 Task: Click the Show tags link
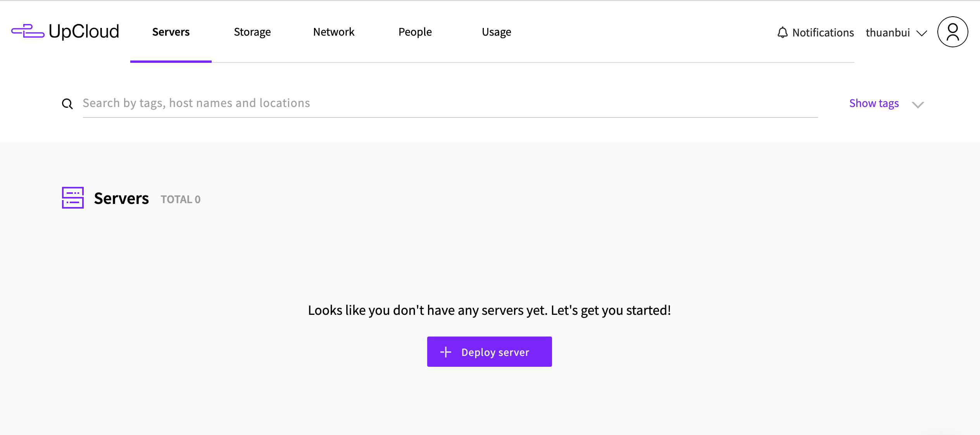pyautogui.click(x=874, y=104)
